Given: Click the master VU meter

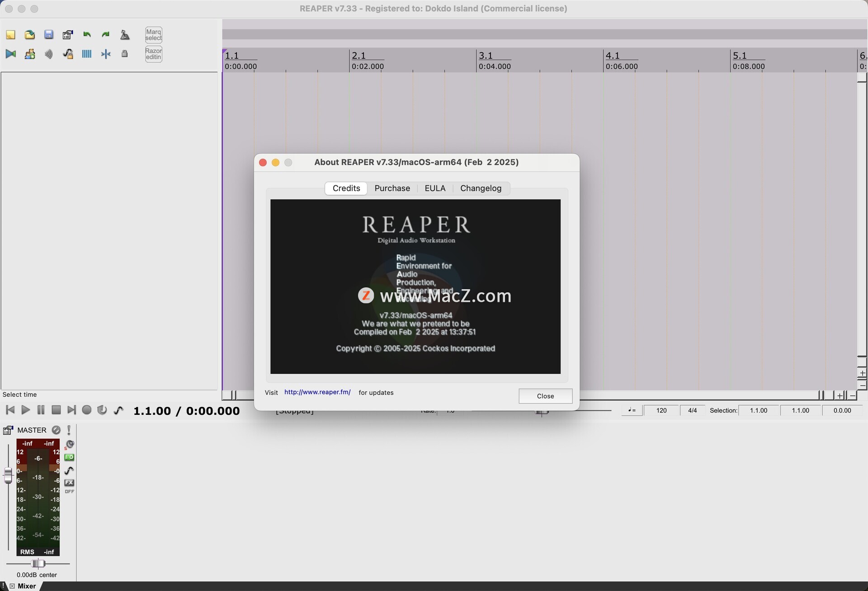Looking at the screenshot, I should pos(38,497).
